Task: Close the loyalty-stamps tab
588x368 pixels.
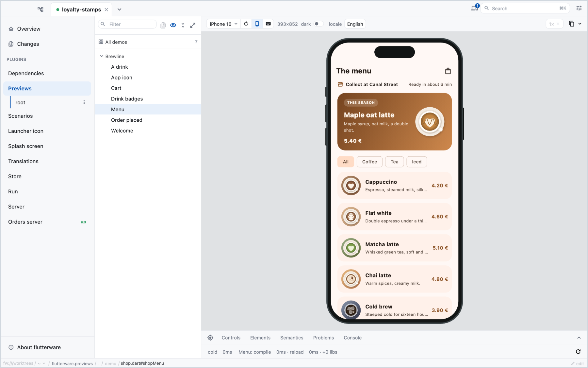Action: 106,9
